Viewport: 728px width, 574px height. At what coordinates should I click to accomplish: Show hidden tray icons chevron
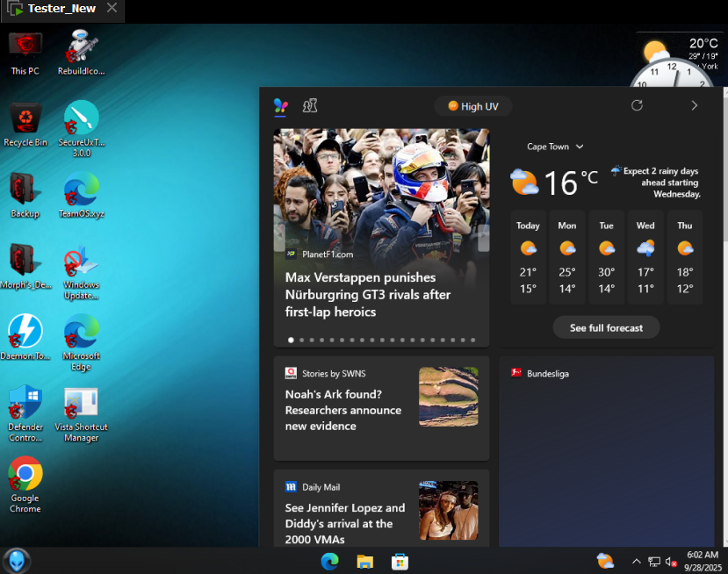tap(636, 562)
